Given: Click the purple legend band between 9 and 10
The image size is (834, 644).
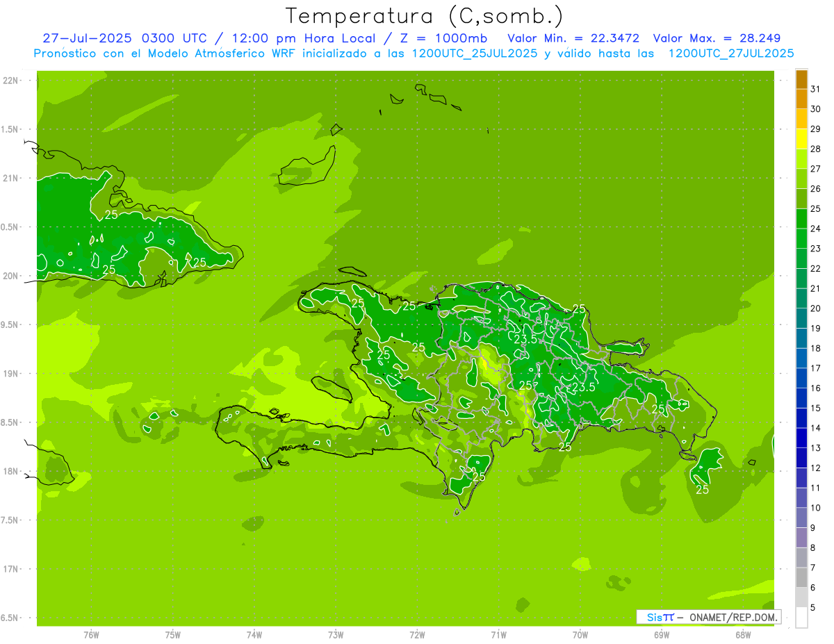Looking at the screenshot, I should pos(801,518).
